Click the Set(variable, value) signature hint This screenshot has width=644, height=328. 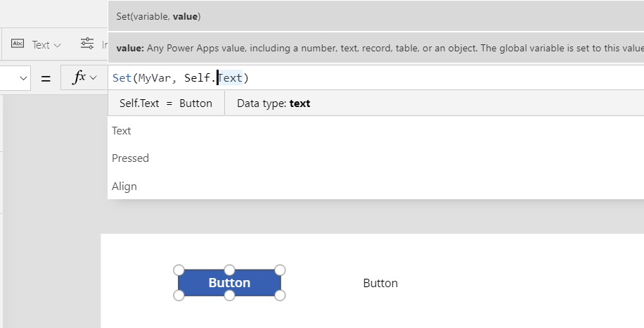(x=158, y=16)
